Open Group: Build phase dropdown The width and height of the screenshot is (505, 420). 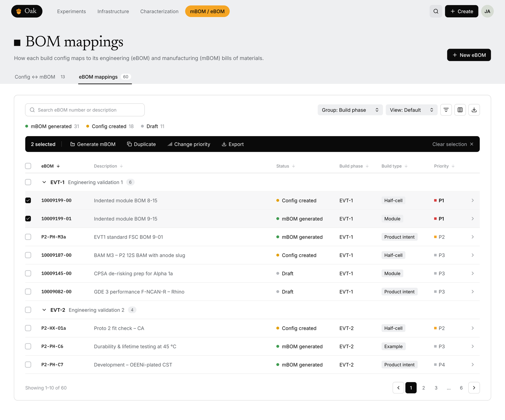click(x=350, y=110)
